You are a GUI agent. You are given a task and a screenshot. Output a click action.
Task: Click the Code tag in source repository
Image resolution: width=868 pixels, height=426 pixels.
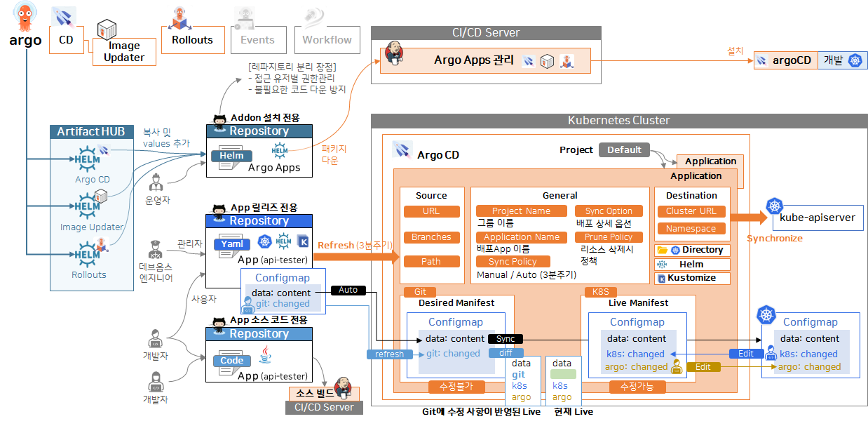[x=231, y=361]
